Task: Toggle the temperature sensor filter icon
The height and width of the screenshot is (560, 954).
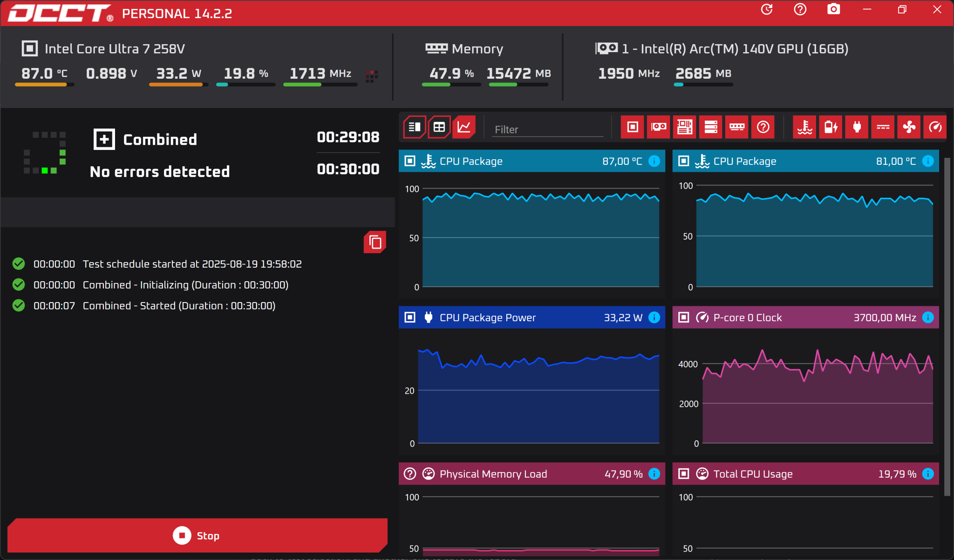Action: click(804, 127)
